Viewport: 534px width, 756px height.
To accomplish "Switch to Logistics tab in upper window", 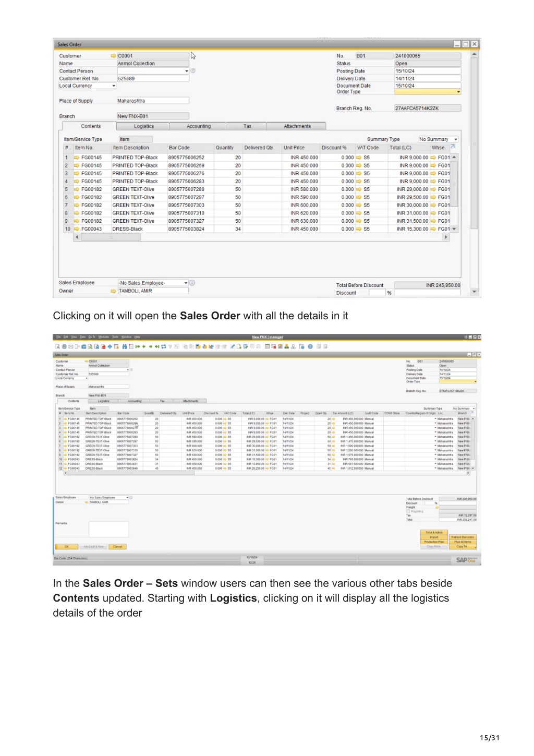I will click(x=143, y=126).
